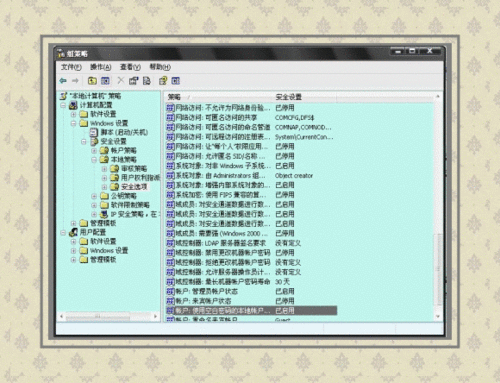Select 脚本 (启动/关机) tree item
Viewport: 500px width, 383px height.
pyautogui.click(x=124, y=132)
